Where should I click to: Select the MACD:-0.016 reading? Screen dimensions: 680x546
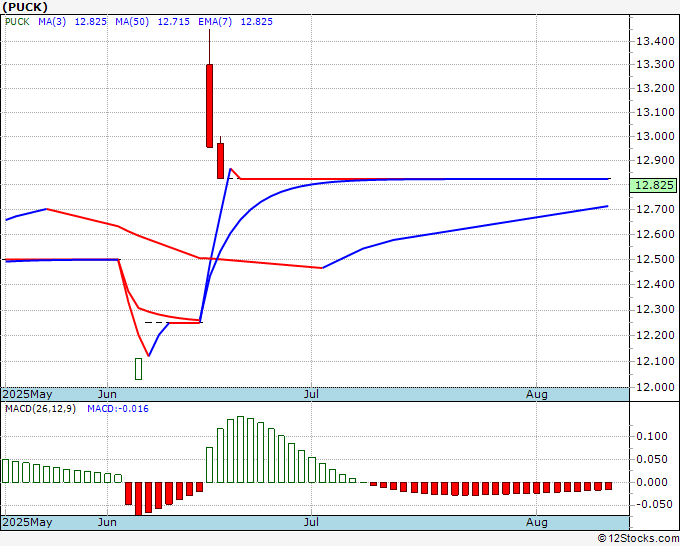(x=118, y=409)
